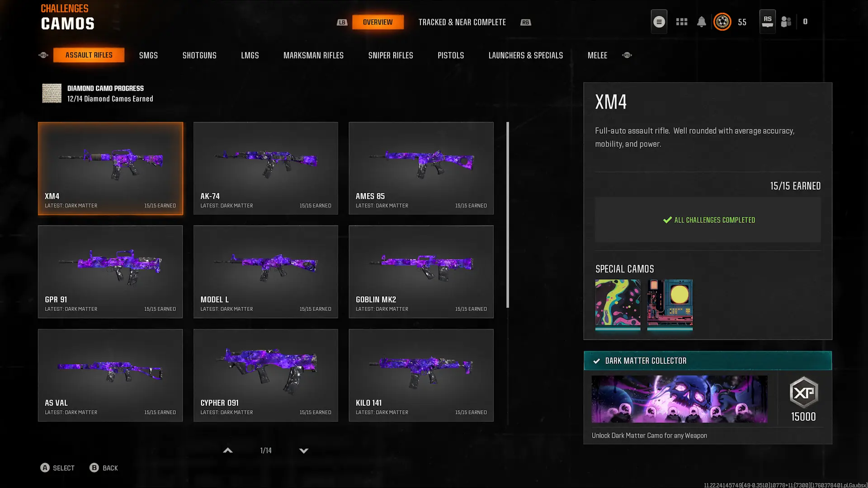Click the Dark Matter Collector checkmark header
868x488 pixels.
708,361
